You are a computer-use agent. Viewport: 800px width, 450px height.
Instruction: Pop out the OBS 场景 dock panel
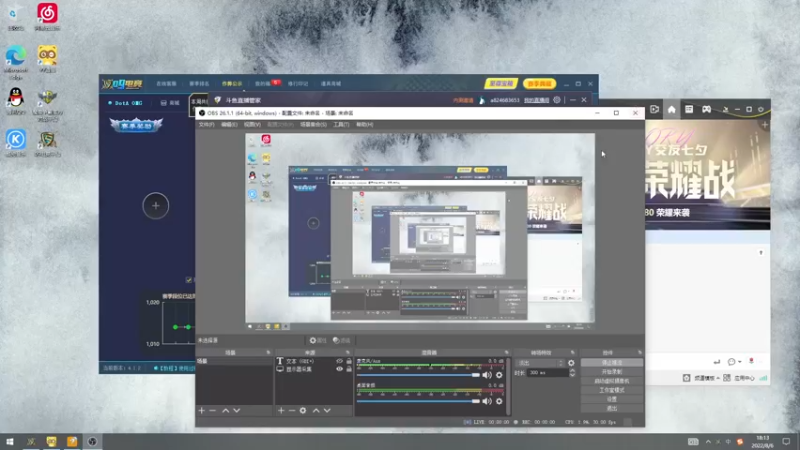[268, 353]
